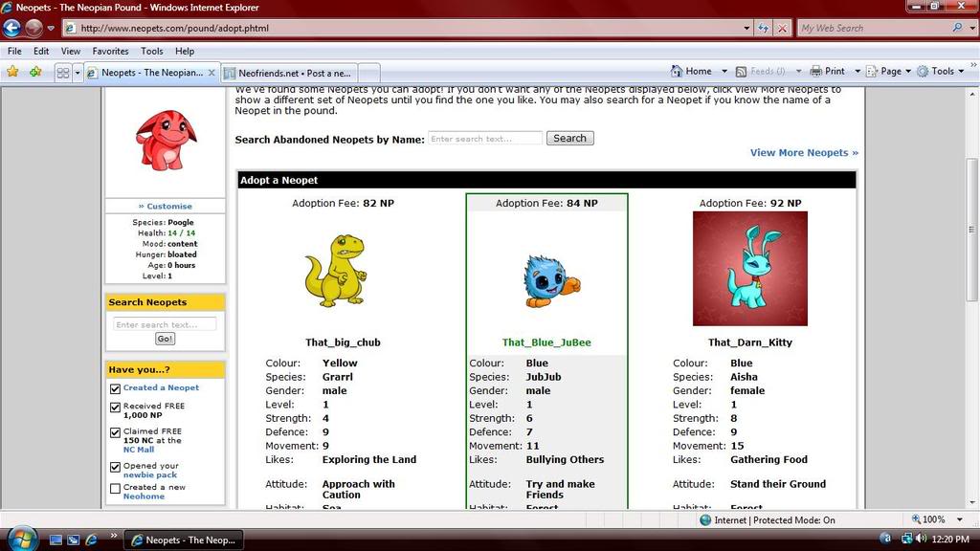Click the web search magnifier icon
Viewport: 980px width, 551px height.
coord(958,29)
